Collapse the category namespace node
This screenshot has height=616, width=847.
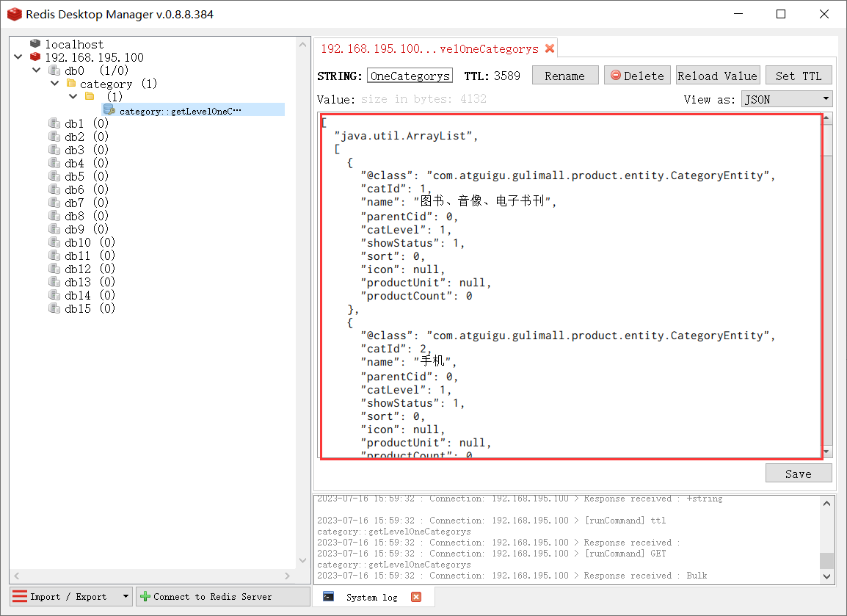pos(54,84)
